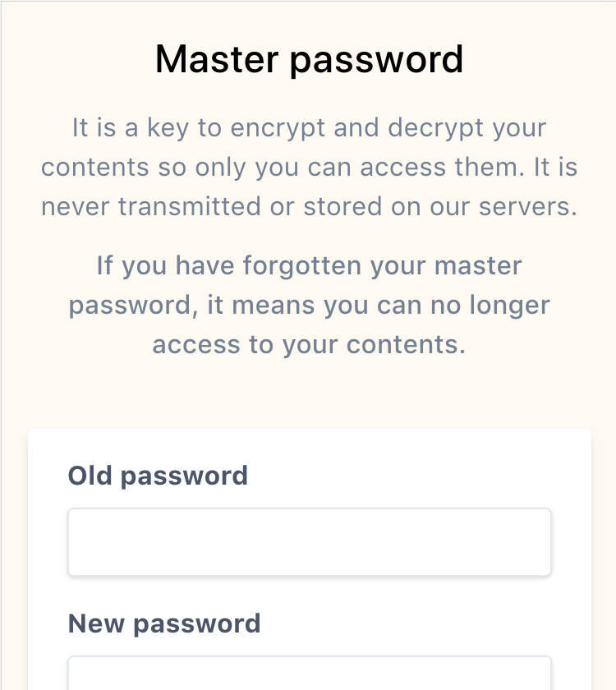This screenshot has width=616, height=690.
Task: Click the line starting "If you have forgotten"
Action: tap(309, 266)
